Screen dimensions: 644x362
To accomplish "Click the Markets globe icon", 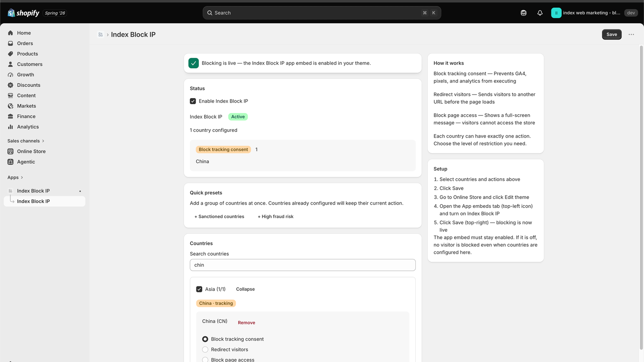I will pyautogui.click(x=10, y=106).
